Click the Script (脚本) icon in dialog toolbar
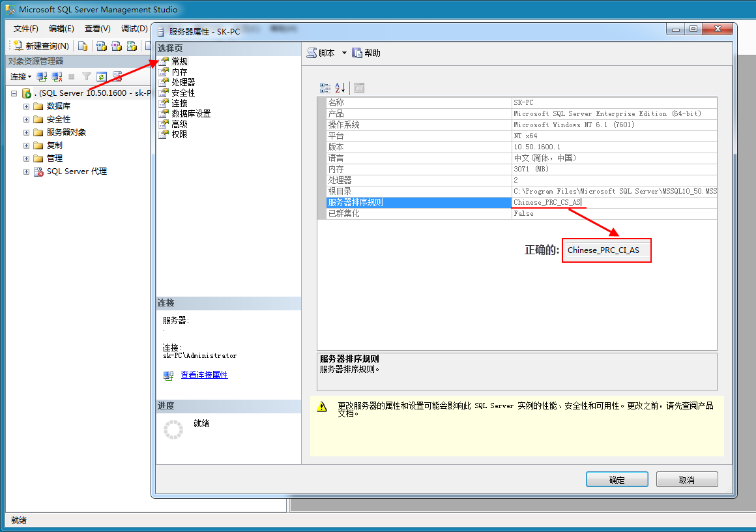Image resolution: width=756 pixels, height=532 pixels. [x=312, y=53]
